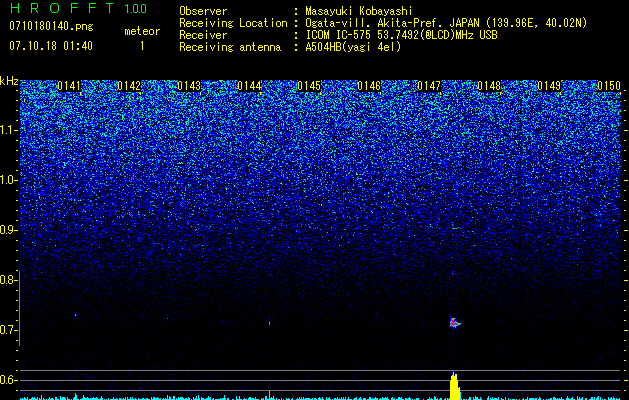Screen dimensions: 629x400
Task: Click the red meteor echo blob
Action: click(454, 322)
